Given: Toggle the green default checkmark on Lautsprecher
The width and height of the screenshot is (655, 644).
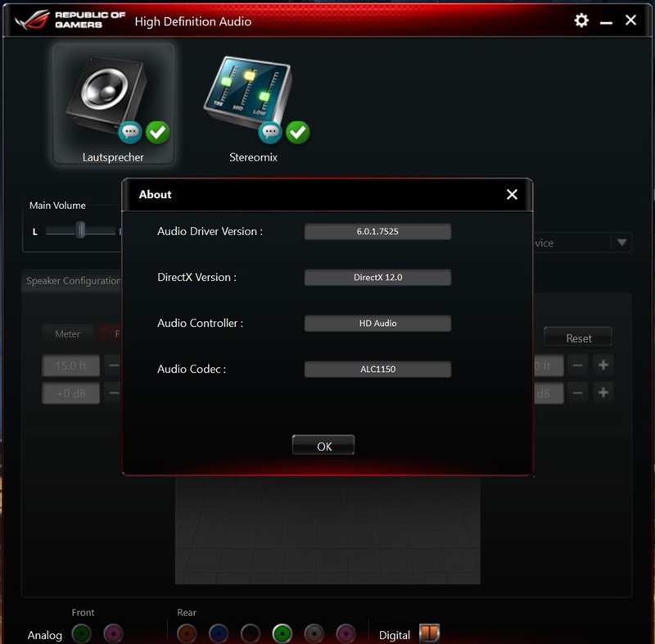Looking at the screenshot, I should pyautogui.click(x=157, y=132).
